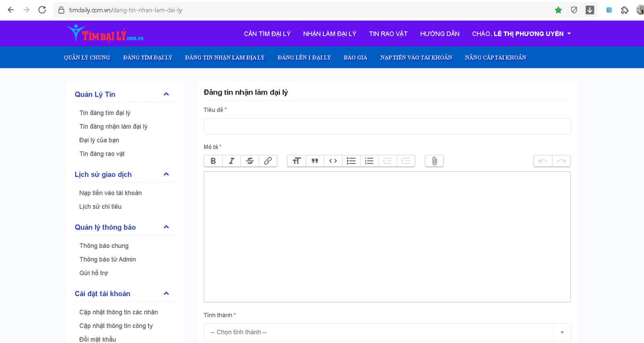The width and height of the screenshot is (644, 343).
Task: Insert code formatting
Action: point(333,161)
